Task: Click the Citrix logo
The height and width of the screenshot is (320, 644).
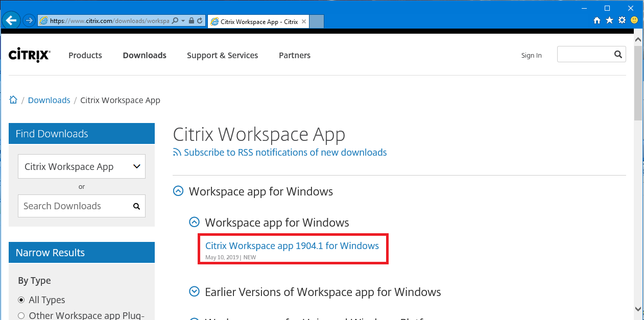Action: 29,55
